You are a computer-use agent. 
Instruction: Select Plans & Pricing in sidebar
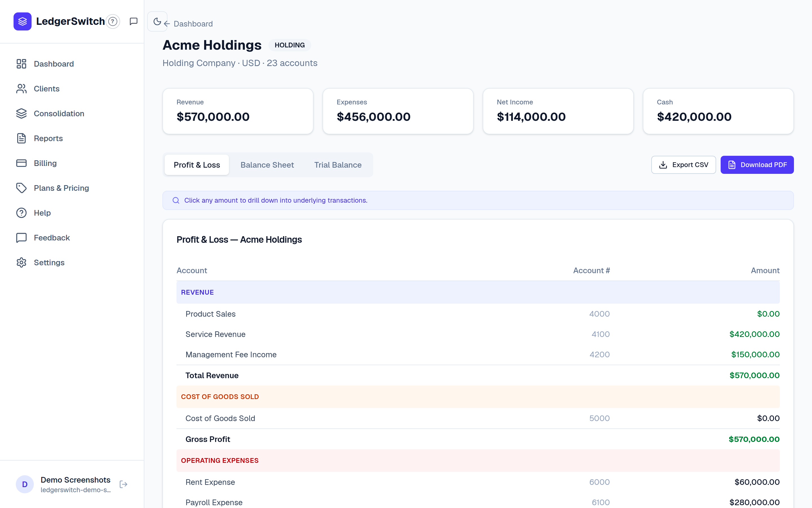point(72,188)
